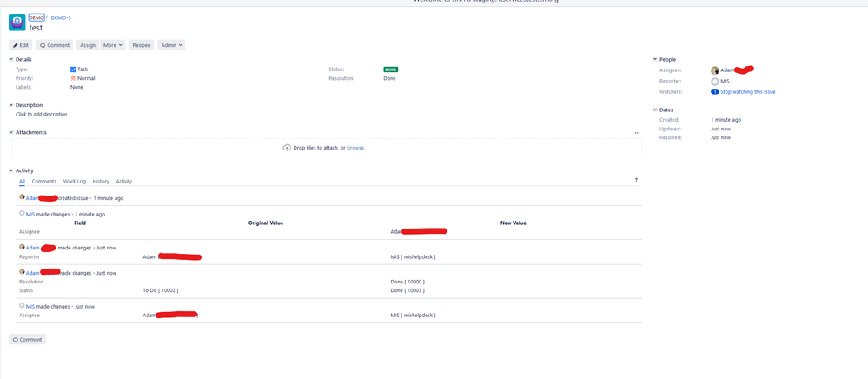868x379 pixels.
Task: Click avatar beside 'created issue' activity entry
Action: pos(22,197)
